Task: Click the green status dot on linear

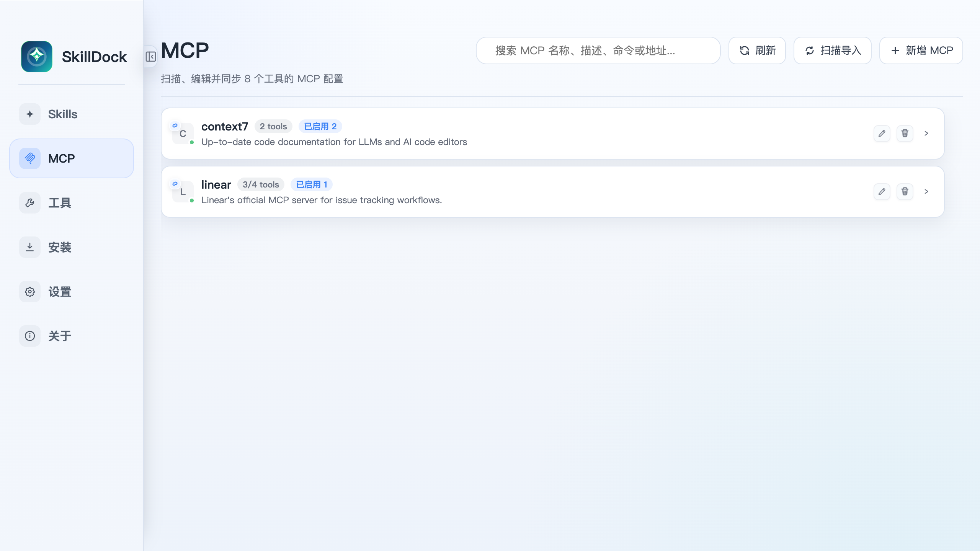Action: point(192,201)
